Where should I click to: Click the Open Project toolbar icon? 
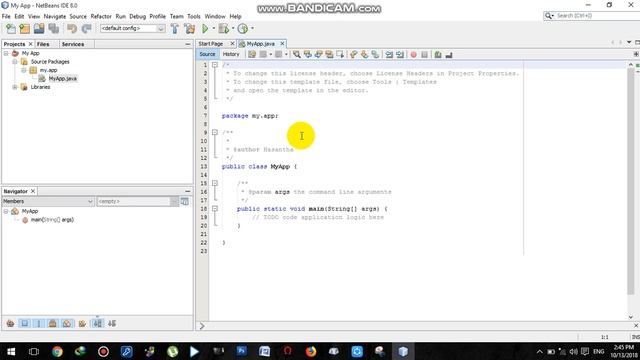39,29
